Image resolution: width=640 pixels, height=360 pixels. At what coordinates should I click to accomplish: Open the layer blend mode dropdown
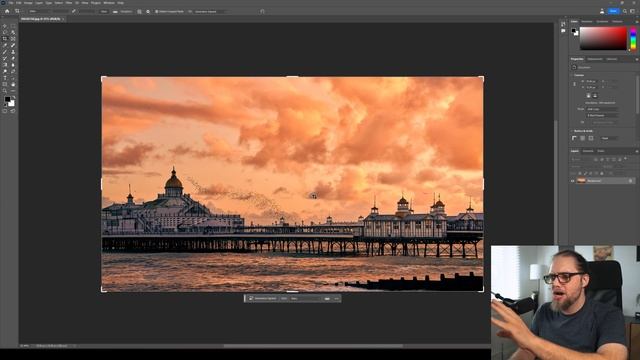(584, 167)
